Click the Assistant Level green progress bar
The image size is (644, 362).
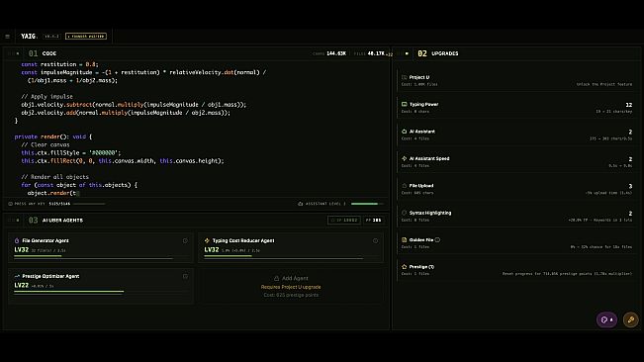[x=367, y=204]
